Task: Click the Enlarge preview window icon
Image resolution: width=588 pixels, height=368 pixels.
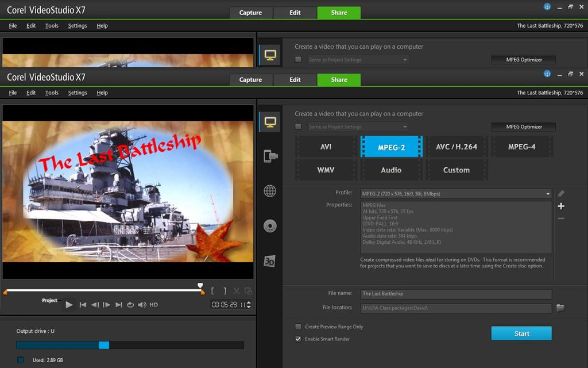Action: 248,291
